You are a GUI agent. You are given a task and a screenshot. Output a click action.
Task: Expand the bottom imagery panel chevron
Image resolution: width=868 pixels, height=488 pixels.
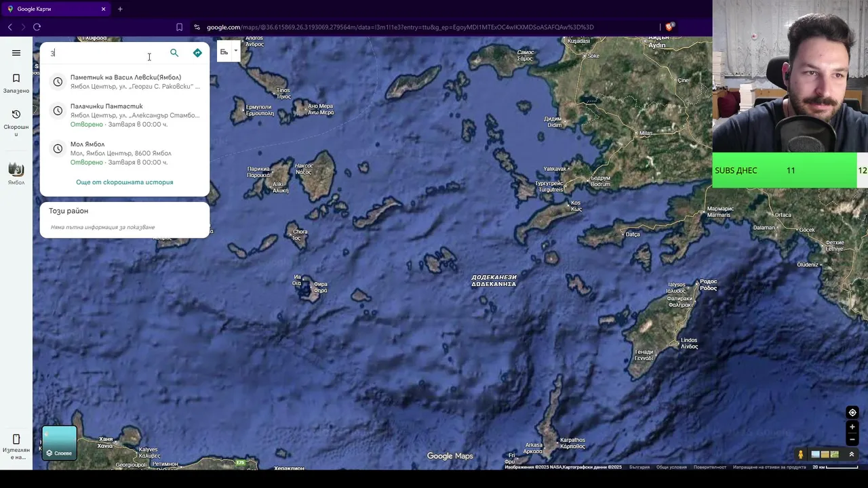click(x=852, y=454)
